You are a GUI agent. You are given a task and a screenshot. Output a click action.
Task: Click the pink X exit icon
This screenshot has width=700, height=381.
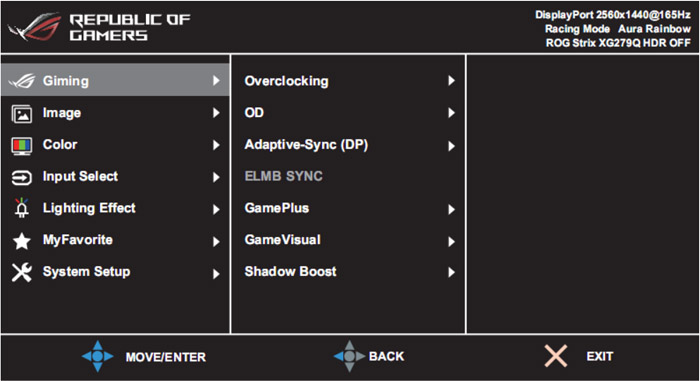coord(555,356)
